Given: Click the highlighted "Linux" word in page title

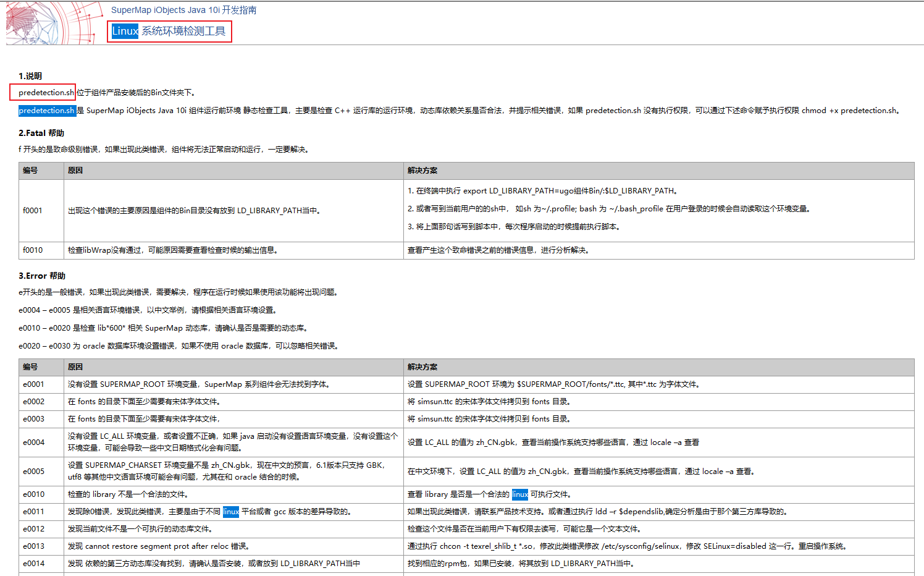Looking at the screenshot, I should click(125, 31).
